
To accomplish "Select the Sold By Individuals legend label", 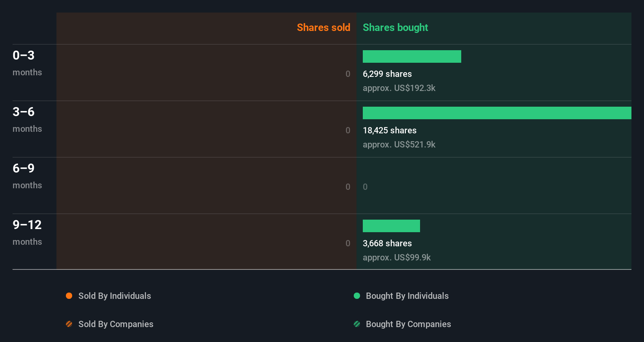I will point(115,296).
